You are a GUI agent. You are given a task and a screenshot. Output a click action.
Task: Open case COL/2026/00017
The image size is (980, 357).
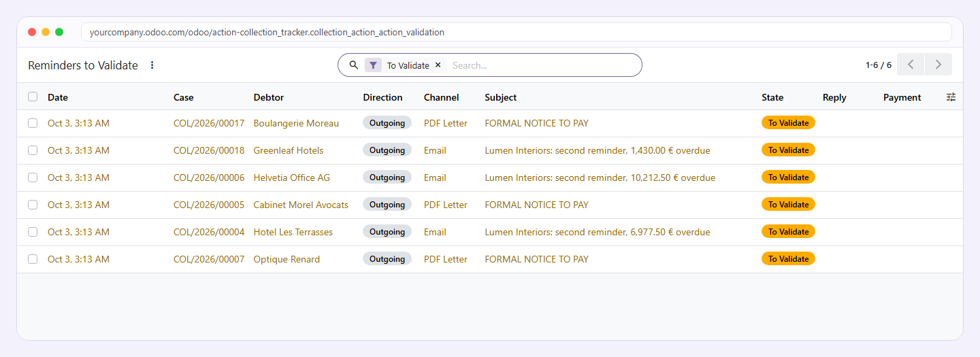pos(209,123)
